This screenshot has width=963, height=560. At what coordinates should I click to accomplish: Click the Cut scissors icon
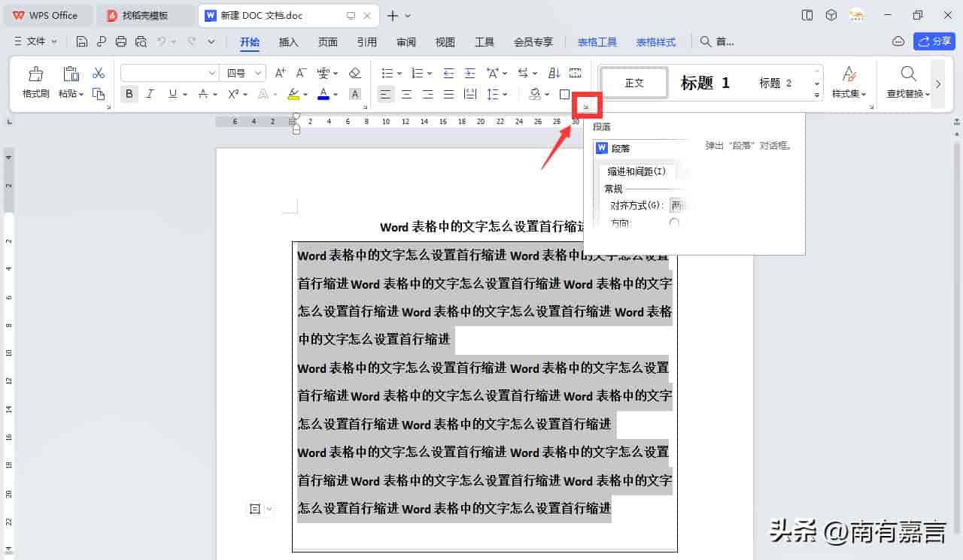tap(99, 73)
